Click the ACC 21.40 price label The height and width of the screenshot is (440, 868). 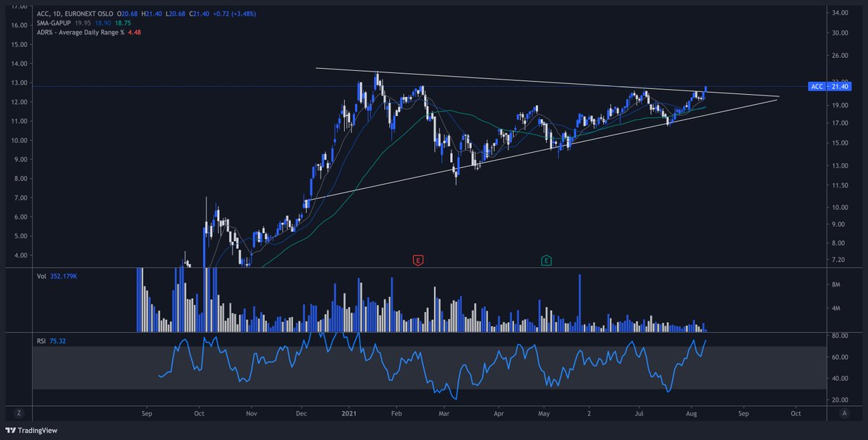pos(828,87)
